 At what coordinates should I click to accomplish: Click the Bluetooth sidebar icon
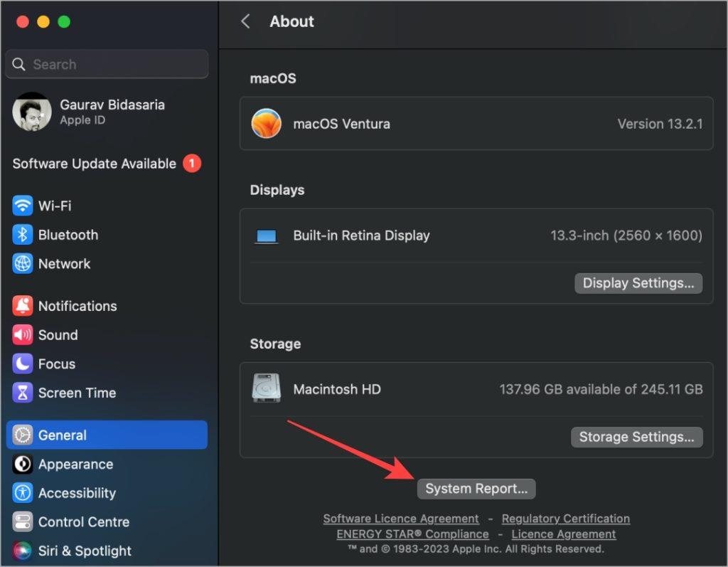pyautogui.click(x=22, y=235)
